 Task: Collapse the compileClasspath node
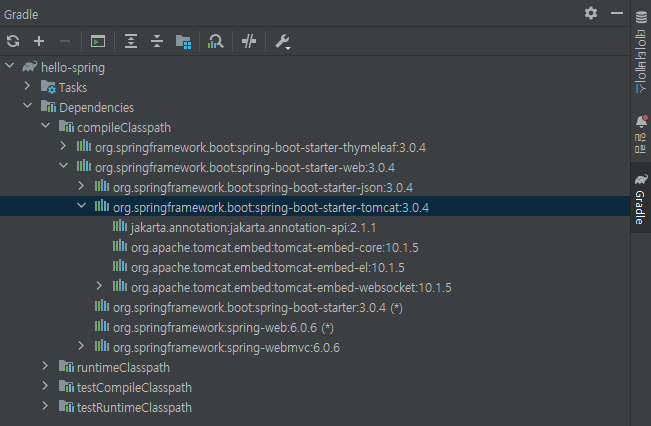tap(46, 125)
